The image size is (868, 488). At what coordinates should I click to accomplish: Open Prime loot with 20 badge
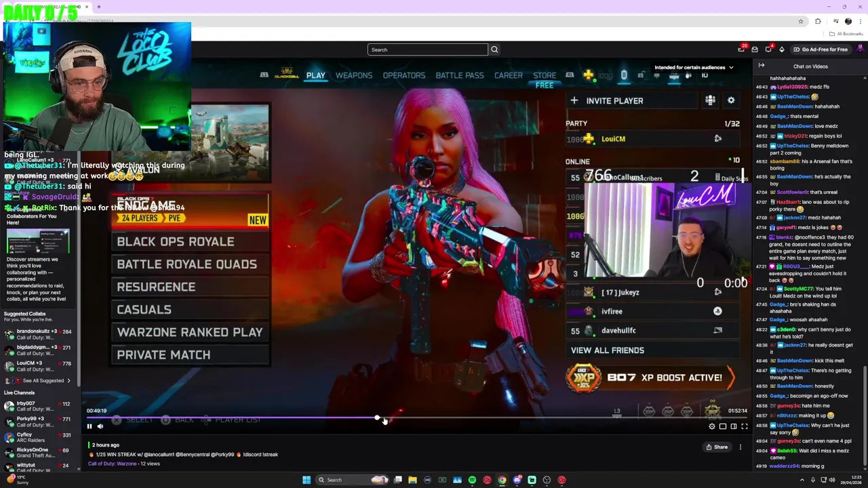742,49
